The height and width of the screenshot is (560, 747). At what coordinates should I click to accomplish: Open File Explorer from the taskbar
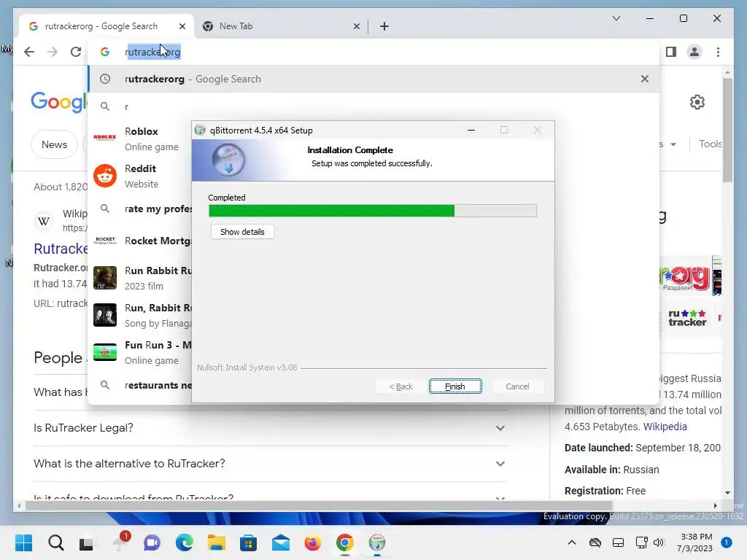pyautogui.click(x=216, y=542)
